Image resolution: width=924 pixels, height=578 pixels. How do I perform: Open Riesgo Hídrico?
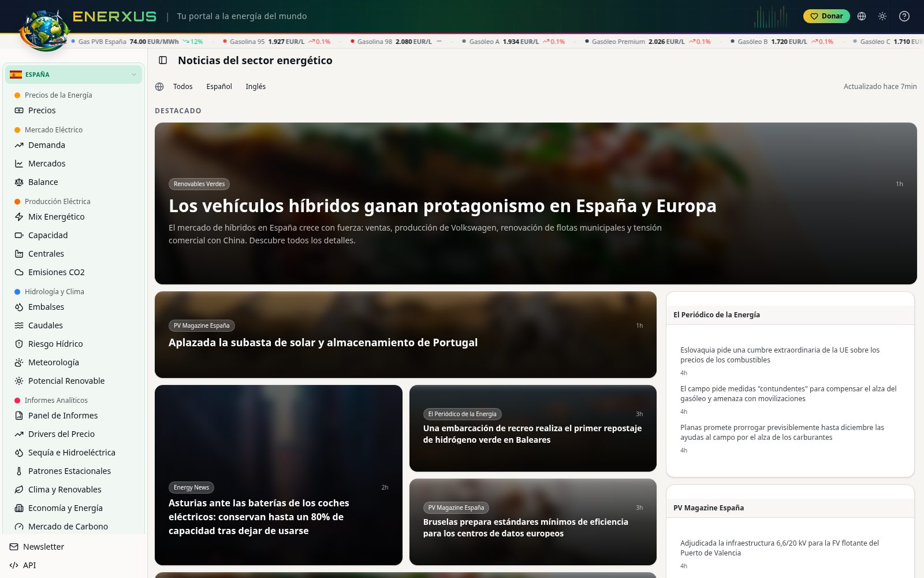click(x=73, y=344)
